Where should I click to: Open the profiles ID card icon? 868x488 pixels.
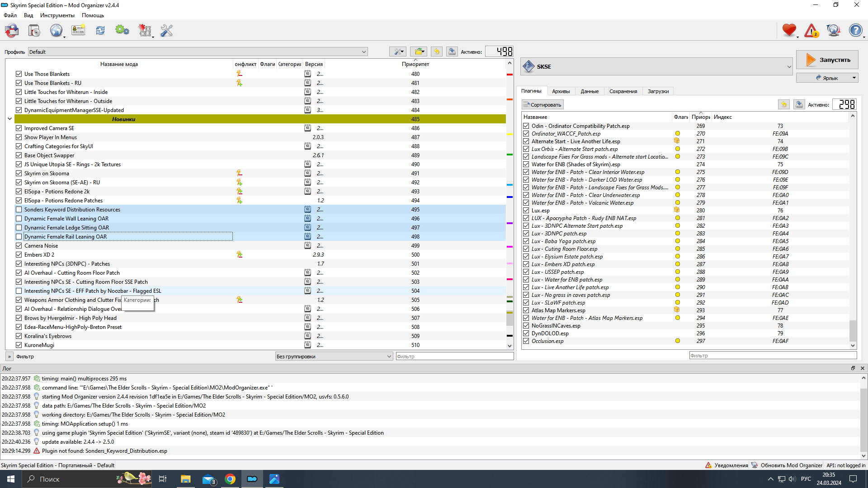(78, 31)
